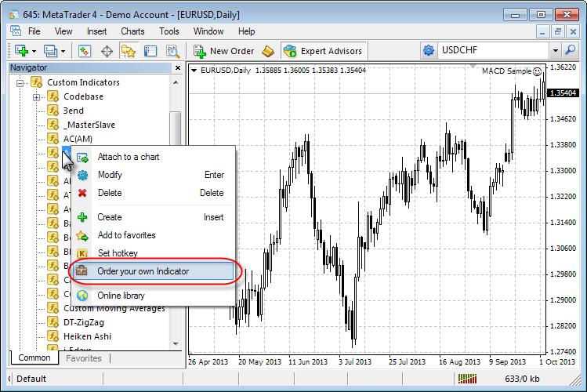The height and width of the screenshot is (392, 587).
Task: Choose Modify in context menu
Action: click(x=154, y=175)
